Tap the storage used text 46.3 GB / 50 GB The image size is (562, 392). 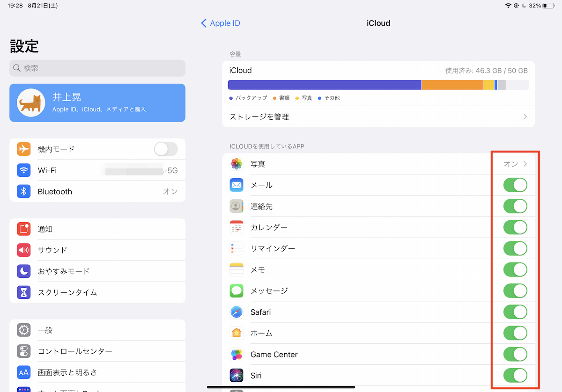tap(487, 71)
